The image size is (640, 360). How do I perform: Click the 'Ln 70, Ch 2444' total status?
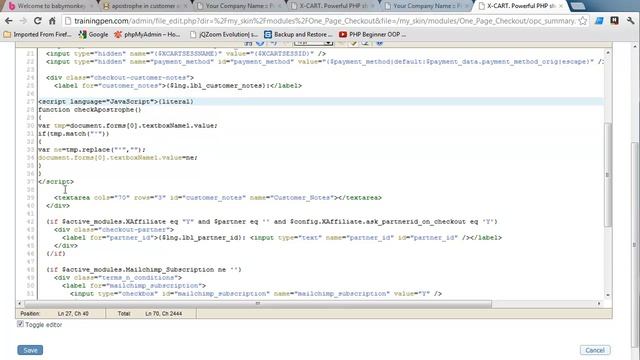pyautogui.click(x=164, y=313)
